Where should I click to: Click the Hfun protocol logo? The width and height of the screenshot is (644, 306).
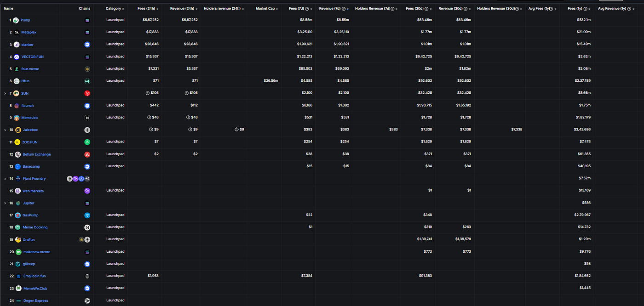pyautogui.click(x=17, y=81)
